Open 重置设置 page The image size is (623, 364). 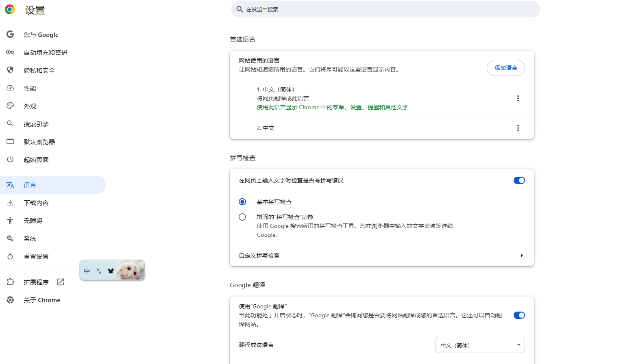53,256
